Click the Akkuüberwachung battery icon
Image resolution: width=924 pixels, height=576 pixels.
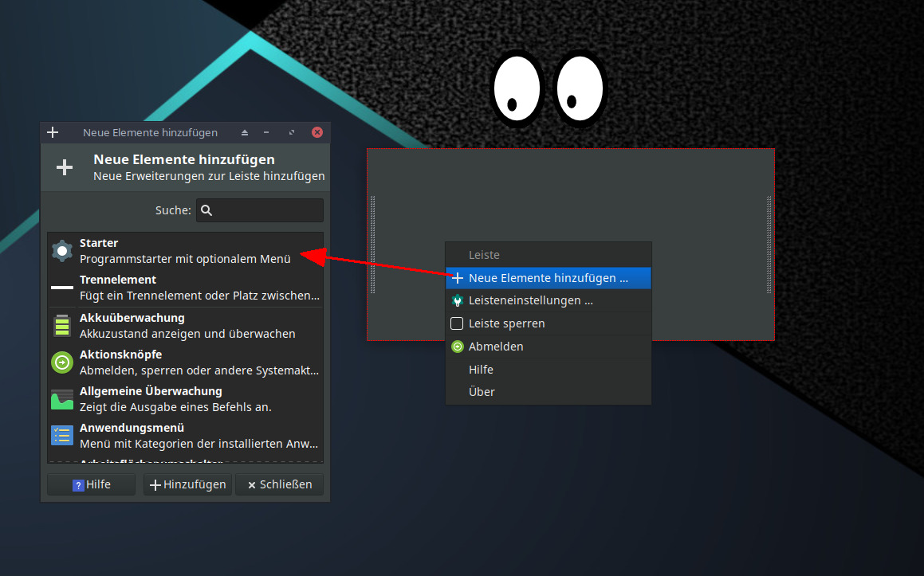62,326
